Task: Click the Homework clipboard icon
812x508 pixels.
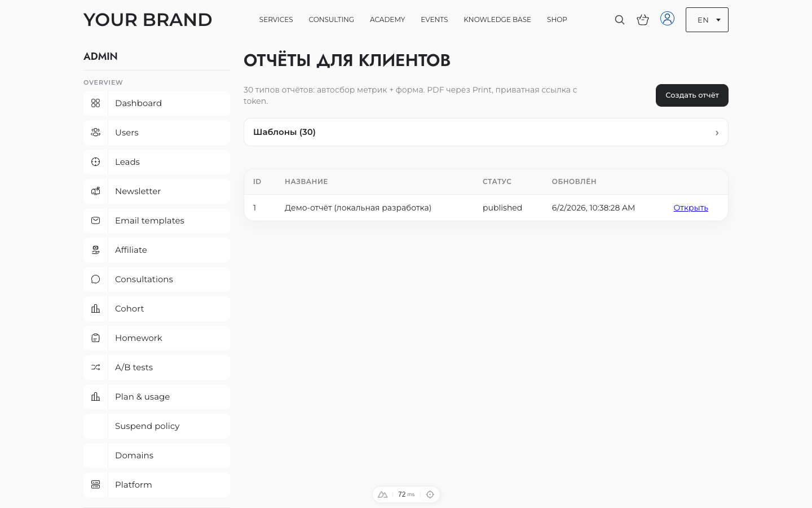Action: [x=96, y=338]
